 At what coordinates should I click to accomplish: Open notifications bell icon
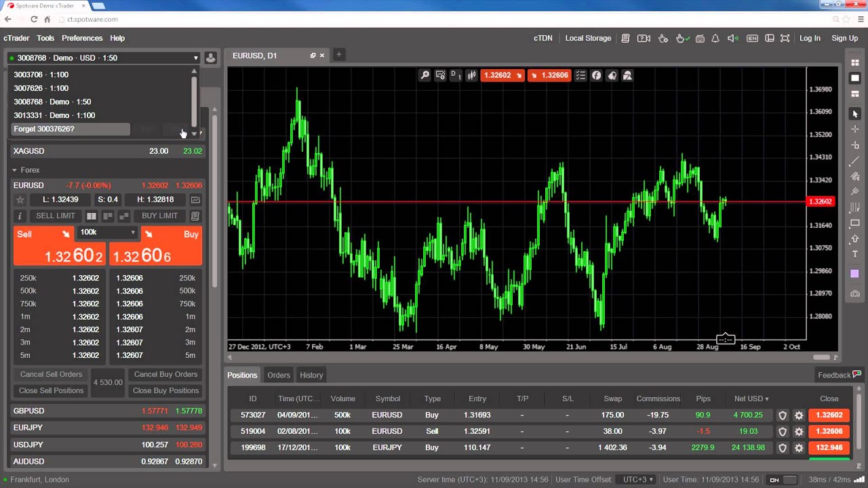pyautogui.click(x=715, y=39)
